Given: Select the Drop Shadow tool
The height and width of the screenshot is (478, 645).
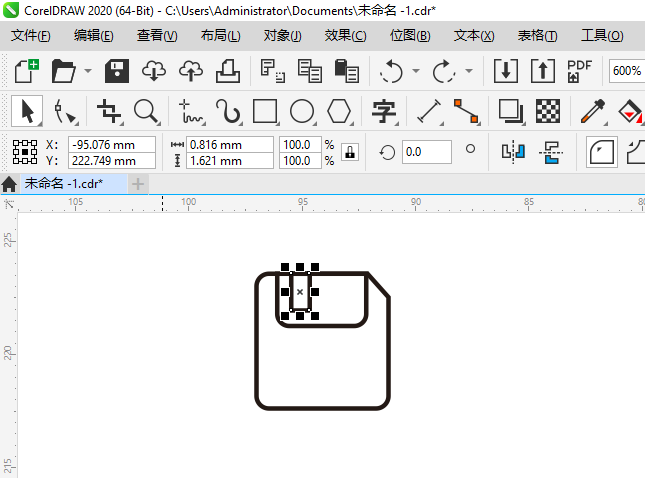Looking at the screenshot, I should coord(511,111).
